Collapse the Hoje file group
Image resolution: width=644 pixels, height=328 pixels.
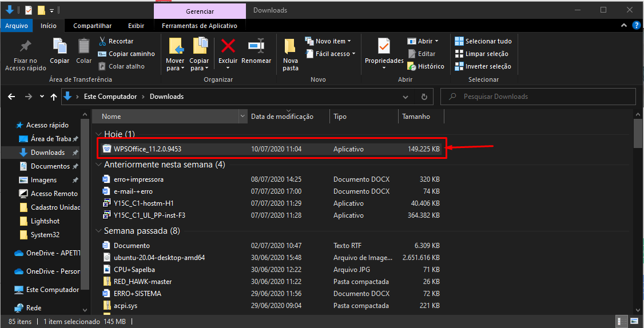(98, 134)
